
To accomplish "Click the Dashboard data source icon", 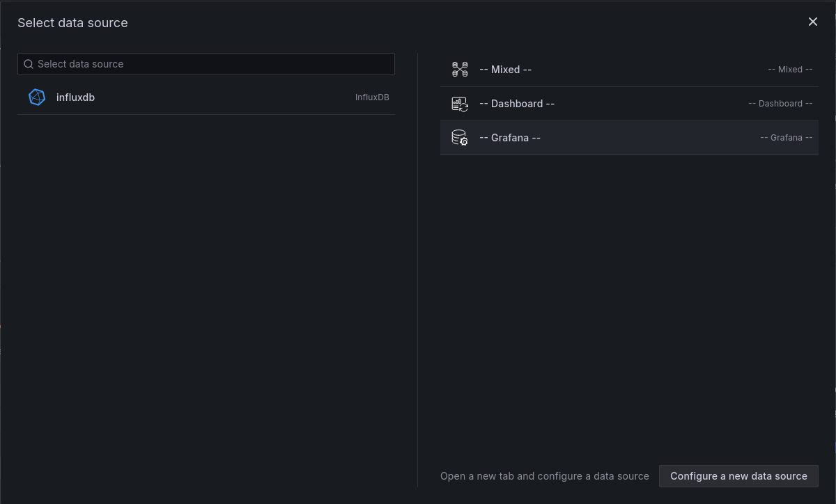I will click(460, 104).
